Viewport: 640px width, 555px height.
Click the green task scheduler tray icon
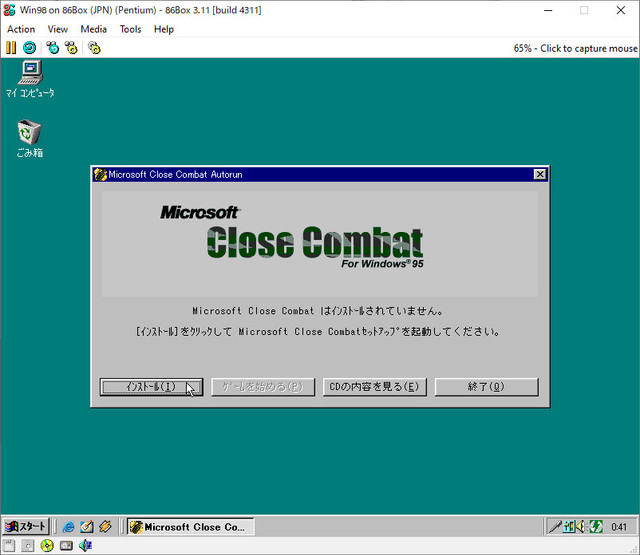click(x=596, y=527)
